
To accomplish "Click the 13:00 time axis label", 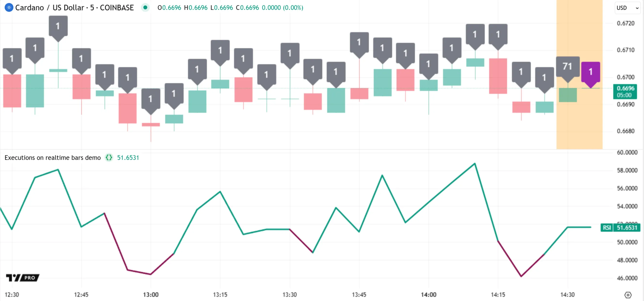I will click(151, 294).
